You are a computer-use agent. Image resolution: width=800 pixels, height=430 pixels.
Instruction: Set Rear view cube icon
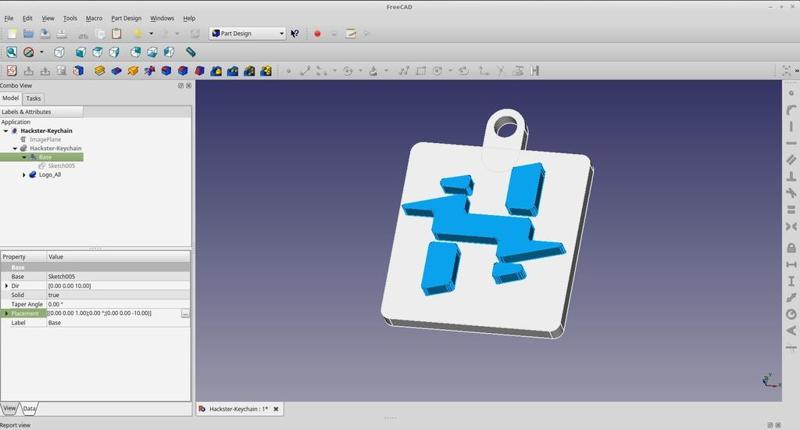pos(136,52)
